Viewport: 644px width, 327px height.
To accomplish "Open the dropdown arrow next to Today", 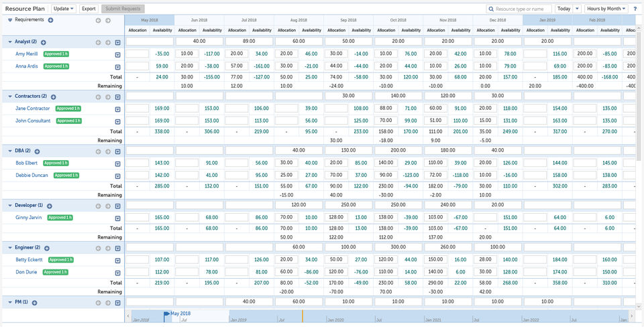I will [x=577, y=9].
